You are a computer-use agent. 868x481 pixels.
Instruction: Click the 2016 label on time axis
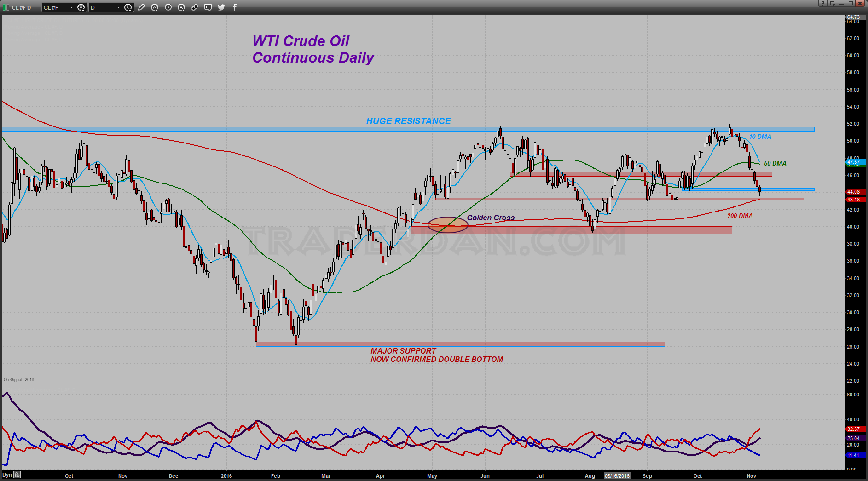pyautogui.click(x=226, y=476)
